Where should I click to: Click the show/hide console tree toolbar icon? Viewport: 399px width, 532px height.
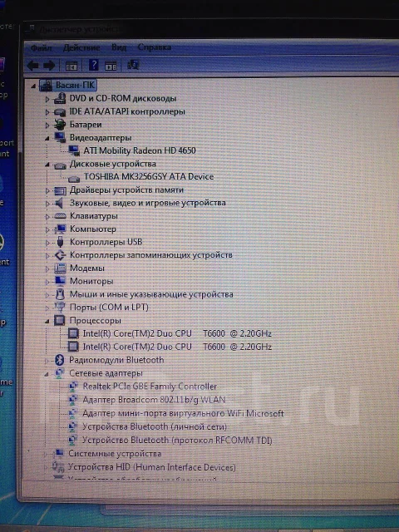[x=71, y=66]
